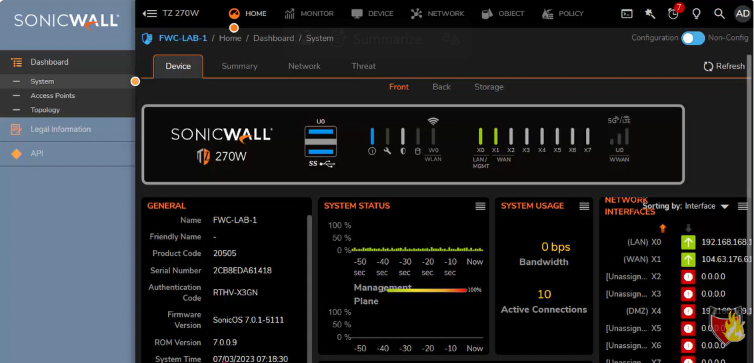The image size is (754, 363).
Task: Open the search magnifier icon
Action: pos(719,13)
